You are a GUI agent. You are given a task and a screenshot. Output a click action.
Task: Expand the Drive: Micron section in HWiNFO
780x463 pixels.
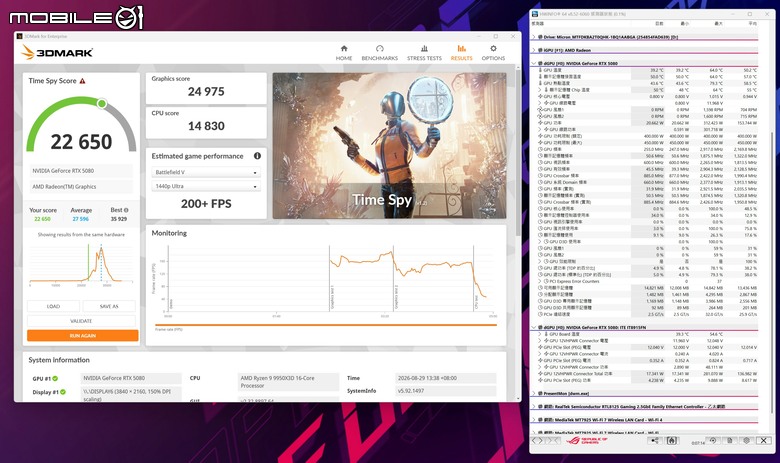click(x=534, y=37)
